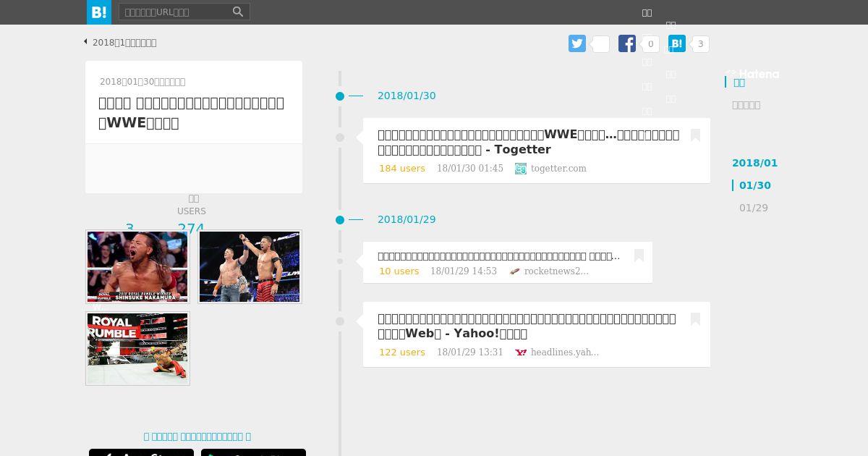This screenshot has height=456, width=868.
Task: Go back via the 2018 archive arrow link
Action: pos(120,42)
